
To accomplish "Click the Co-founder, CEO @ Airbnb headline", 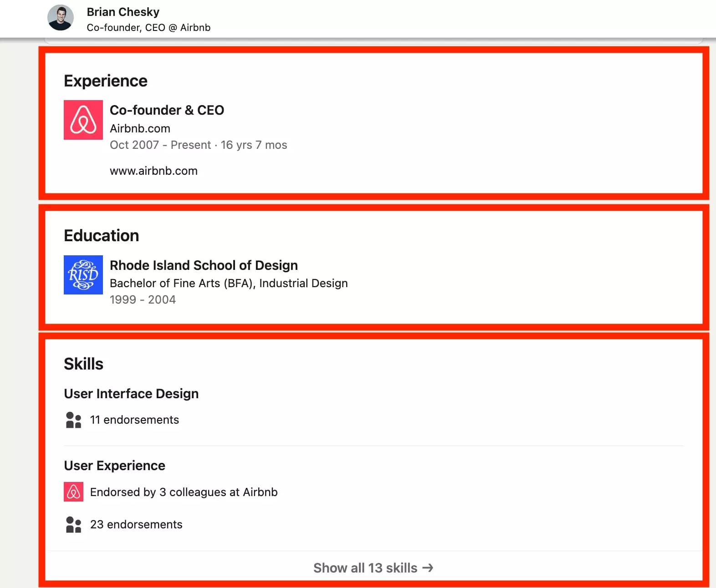I will coord(148,27).
